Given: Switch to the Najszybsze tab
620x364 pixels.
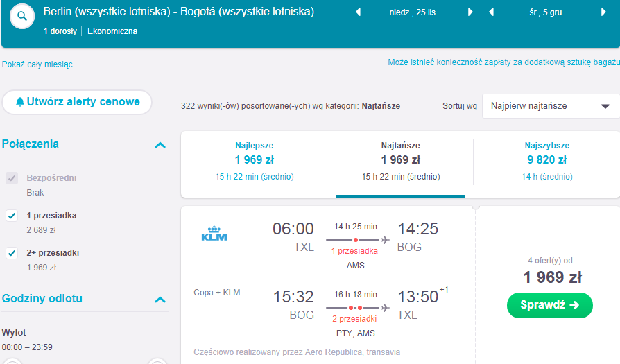Looking at the screenshot, I should click(547, 162).
